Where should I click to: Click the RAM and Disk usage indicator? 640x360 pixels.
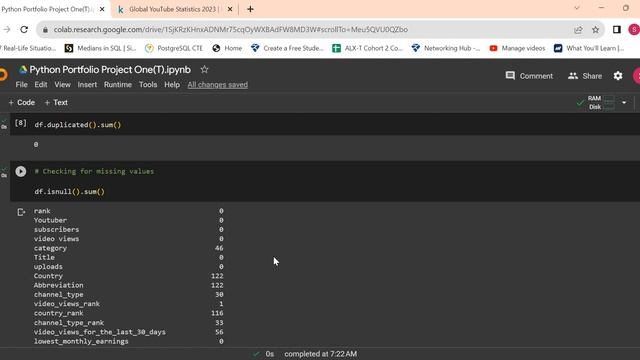(x=596, y=102)
